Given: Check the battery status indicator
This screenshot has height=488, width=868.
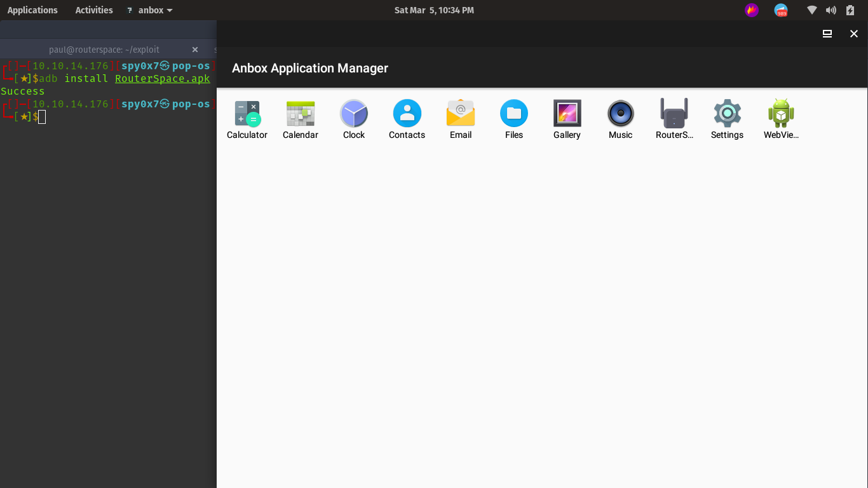Looking at the screenshot, I should 850,10.
